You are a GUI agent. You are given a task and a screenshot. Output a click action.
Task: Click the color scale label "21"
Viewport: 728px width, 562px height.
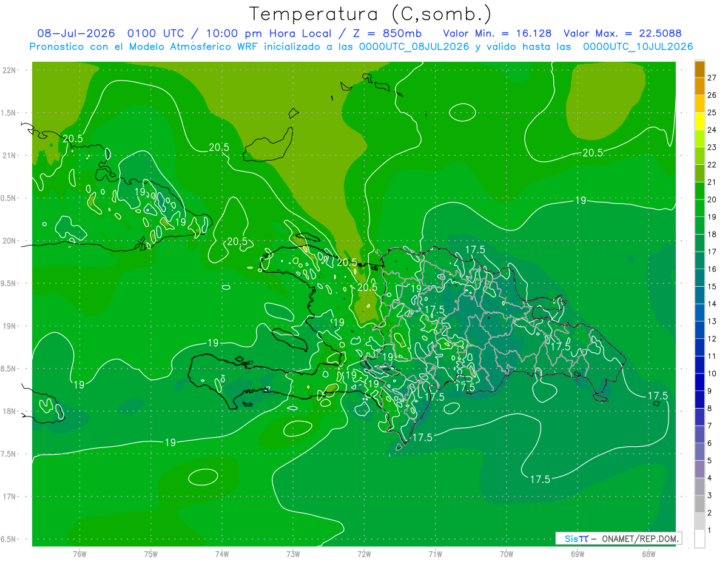[x=712, y=182]
